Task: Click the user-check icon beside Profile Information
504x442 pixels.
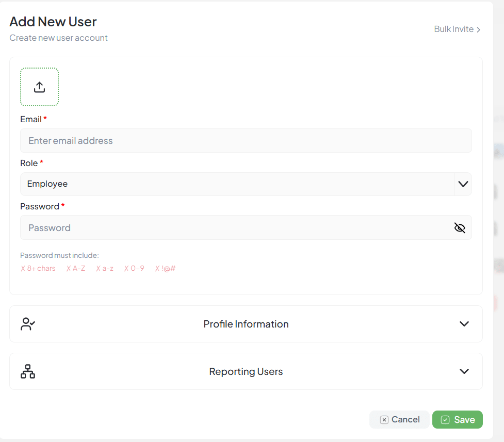Action: [28, 324]
